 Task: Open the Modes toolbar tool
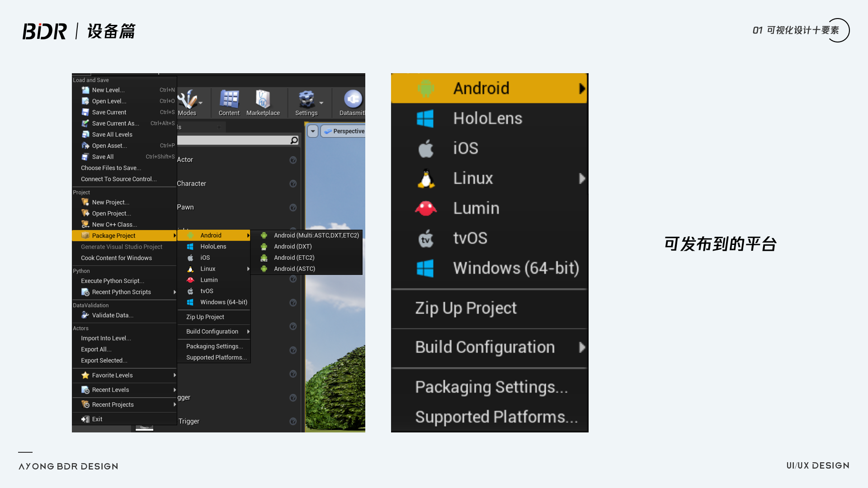tap(187, 103)
